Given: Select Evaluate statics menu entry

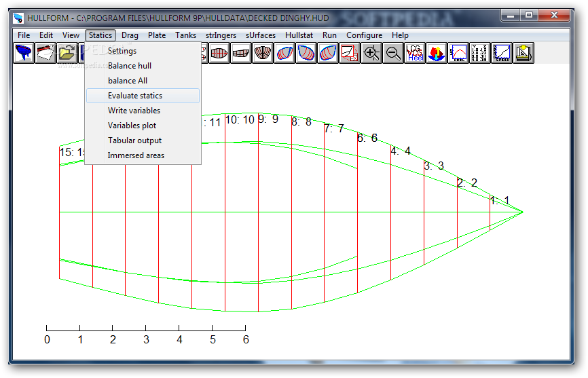Looking at the screenshot, I should pos(143,96).
